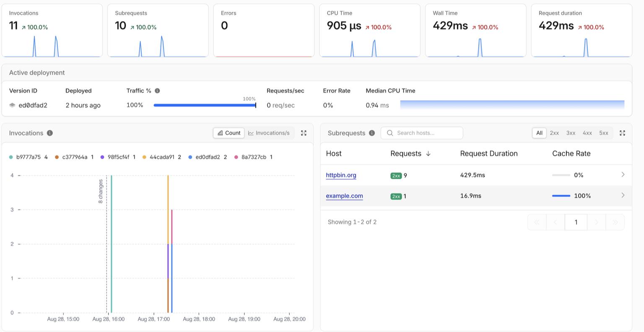
Task: Open the CPU Time metric card
Action: coord(370,30)
